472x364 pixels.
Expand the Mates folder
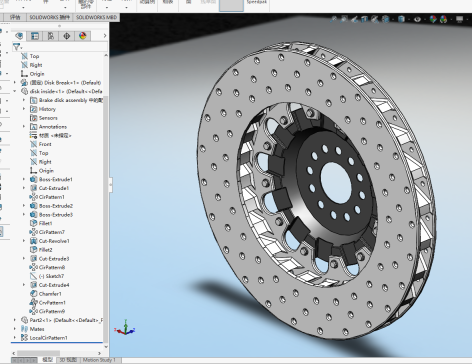(15, 329)
